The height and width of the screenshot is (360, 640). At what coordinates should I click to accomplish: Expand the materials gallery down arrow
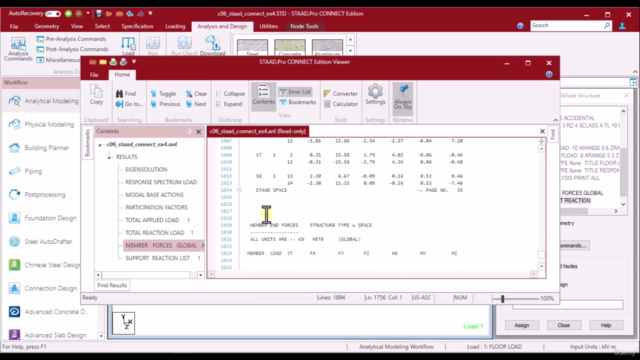[350, 51]
